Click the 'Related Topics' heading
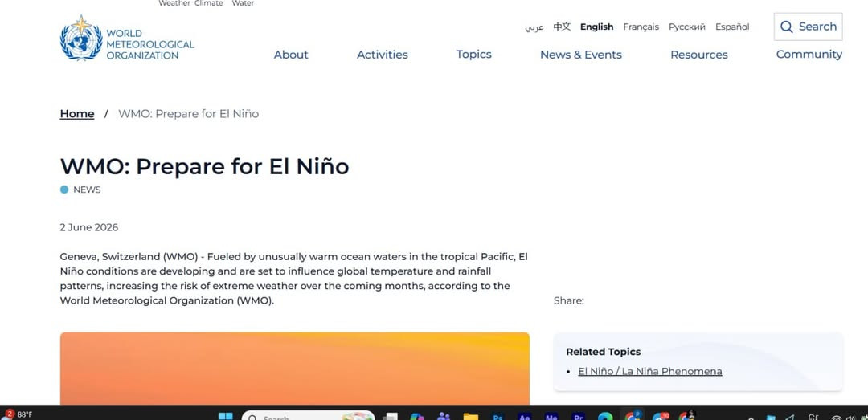This screenshot has width=868, height=420. (604, 352)
